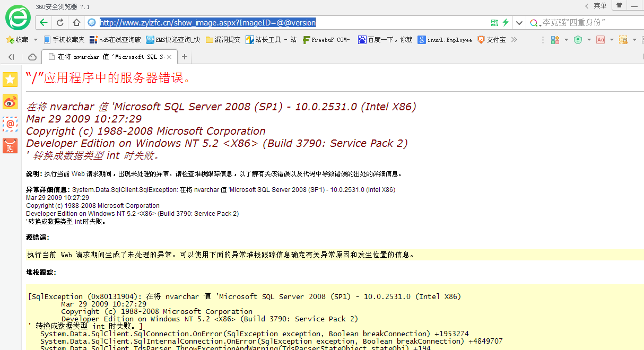Open the 站长工具 bookmark
Screen dimensions: 644x350
271,40
